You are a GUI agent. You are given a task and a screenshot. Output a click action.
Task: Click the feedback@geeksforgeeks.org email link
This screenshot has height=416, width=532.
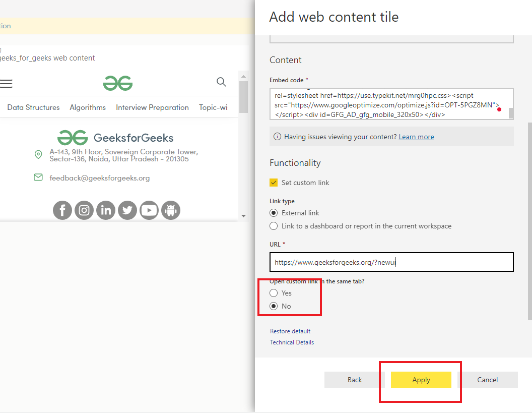[x=99, y=178]
